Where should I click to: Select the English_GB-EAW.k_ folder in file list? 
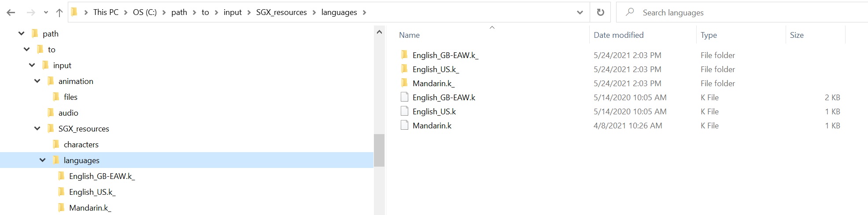click(x=445, y=55)
